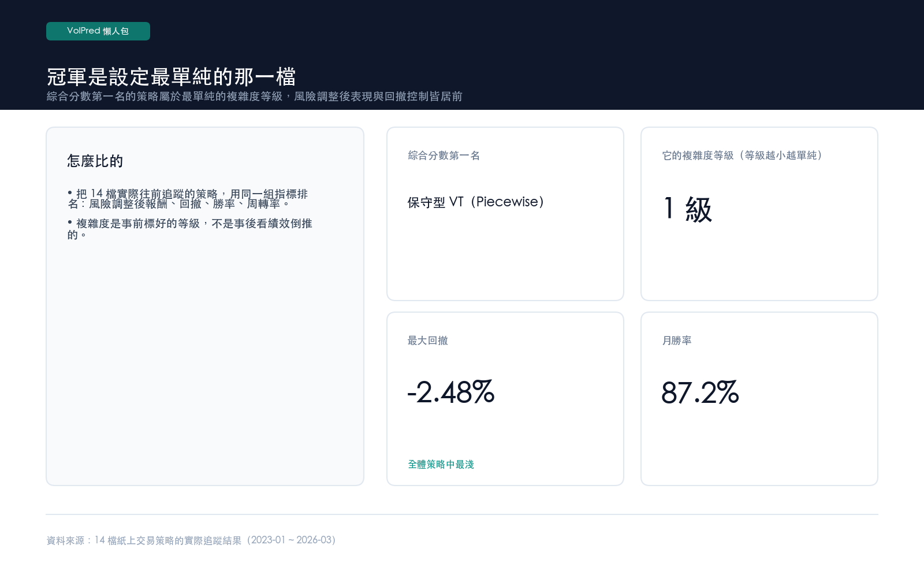The image size is (924, 578).
Task: Select the bullet beginning 把 14 檔實際往前追蹤的策略
Action: click(x=188, y=199)
